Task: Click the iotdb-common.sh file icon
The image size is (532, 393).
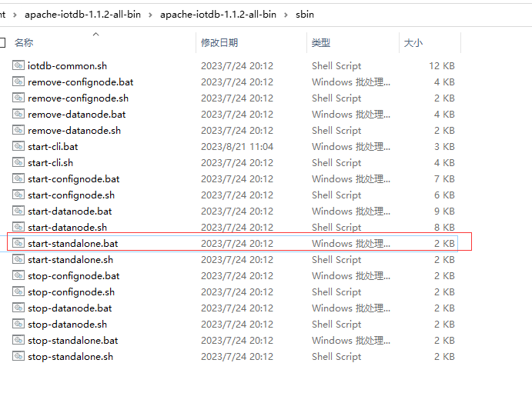Action: (x=18, y=65)
